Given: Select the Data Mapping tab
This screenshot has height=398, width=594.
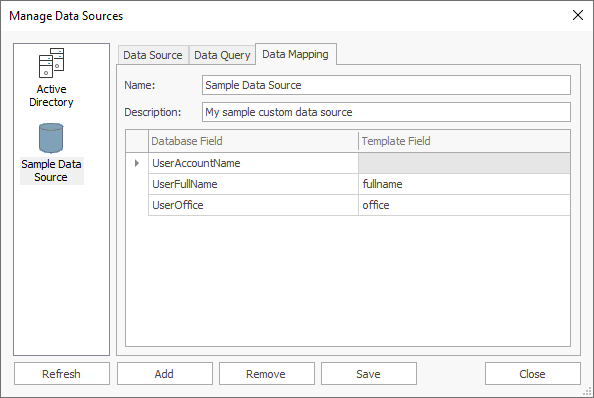Looking at the screenshot, I should (295, 54).
